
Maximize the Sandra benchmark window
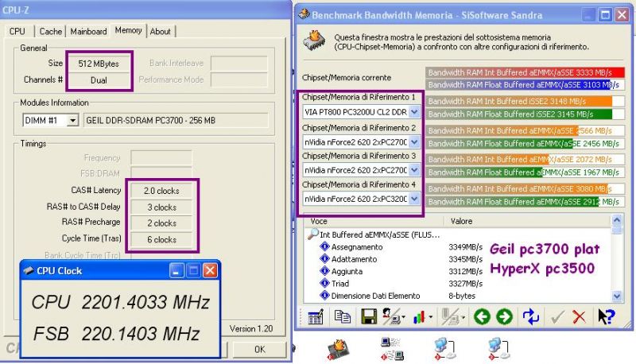(x=605, y=15)
